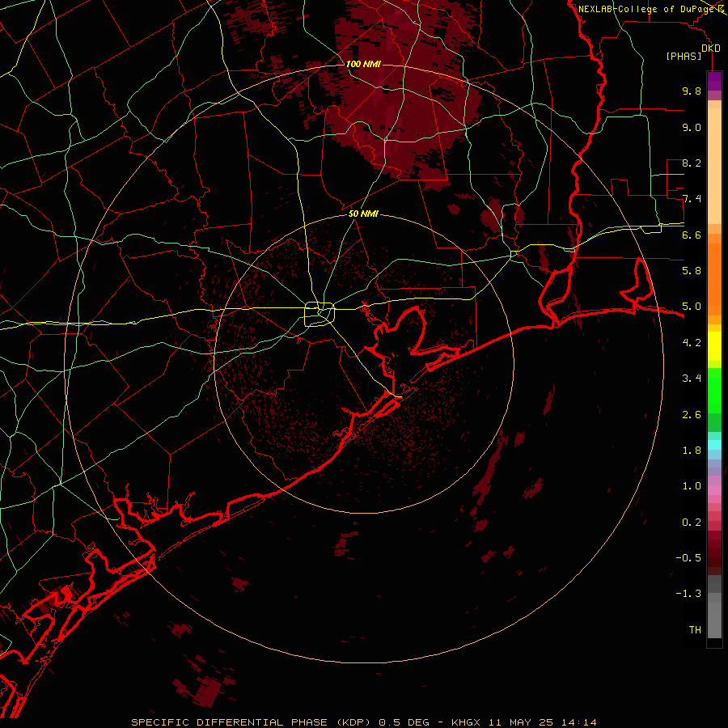Click the -0.5 value on the color scale
This screenshot has height=728, width=728.
[688, 558]
